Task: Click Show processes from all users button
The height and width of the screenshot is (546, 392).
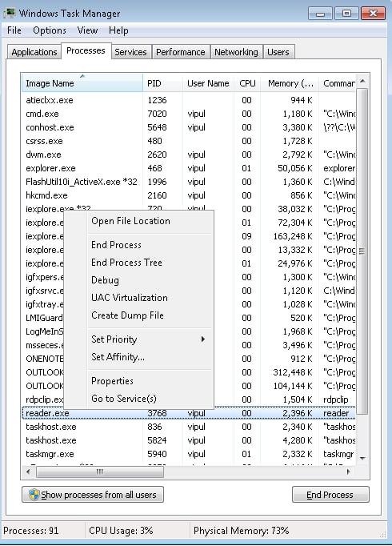Action: pyautogui.click(x=93, y=495)
